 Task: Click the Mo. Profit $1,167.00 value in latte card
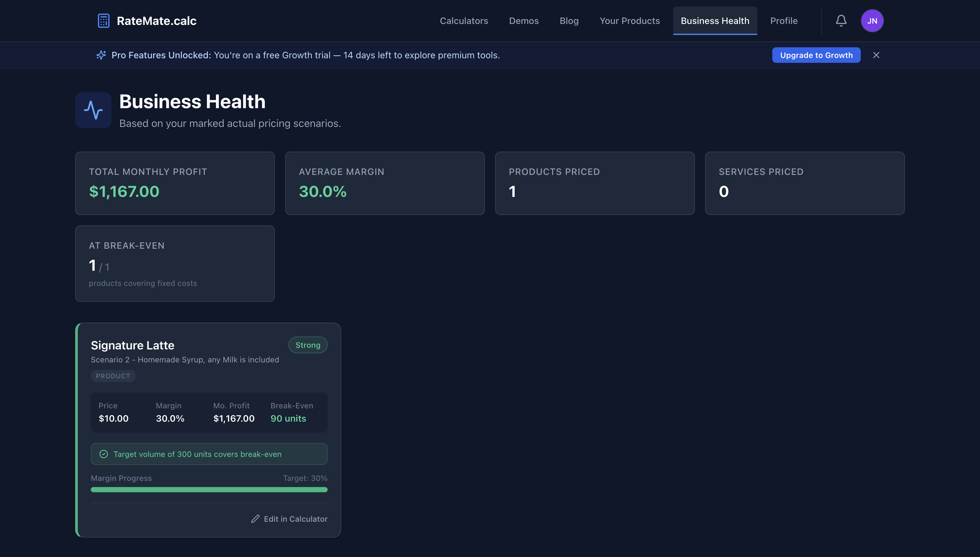tap(234, 418)
